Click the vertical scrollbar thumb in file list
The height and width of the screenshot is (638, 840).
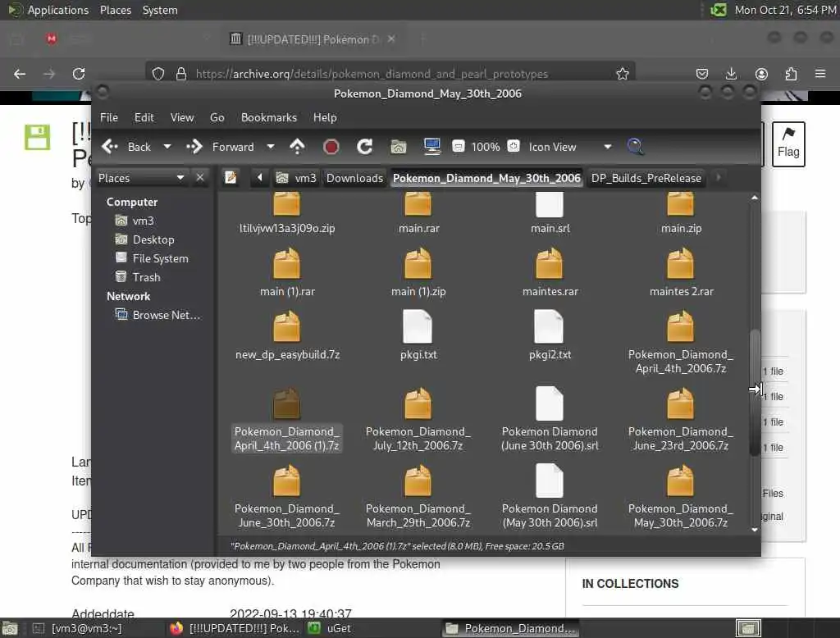755,392
